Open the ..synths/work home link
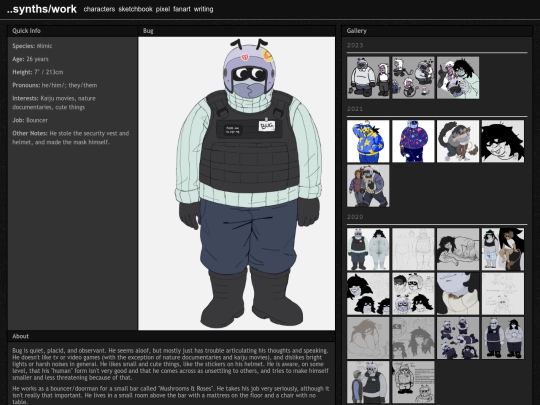This screenshot has height=405, width=540. [x=42, y=9]
